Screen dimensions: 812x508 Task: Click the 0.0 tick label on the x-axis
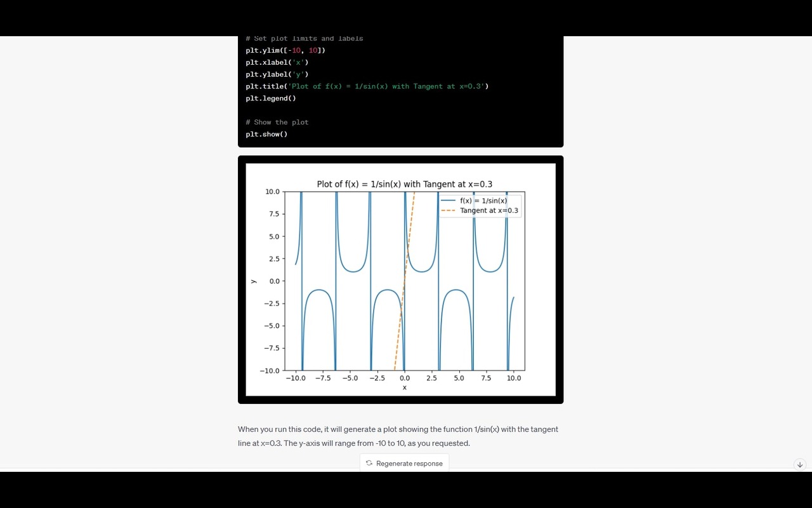pos(405,378)
